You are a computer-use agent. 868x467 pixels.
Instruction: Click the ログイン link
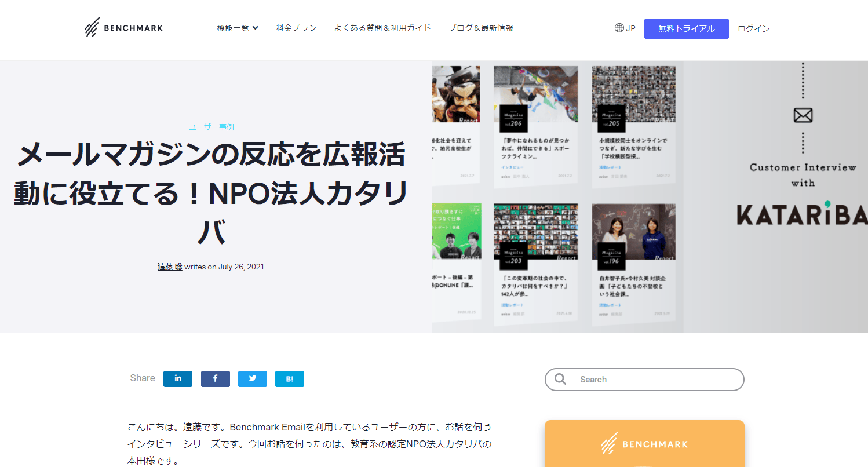(x=754, y=28)
